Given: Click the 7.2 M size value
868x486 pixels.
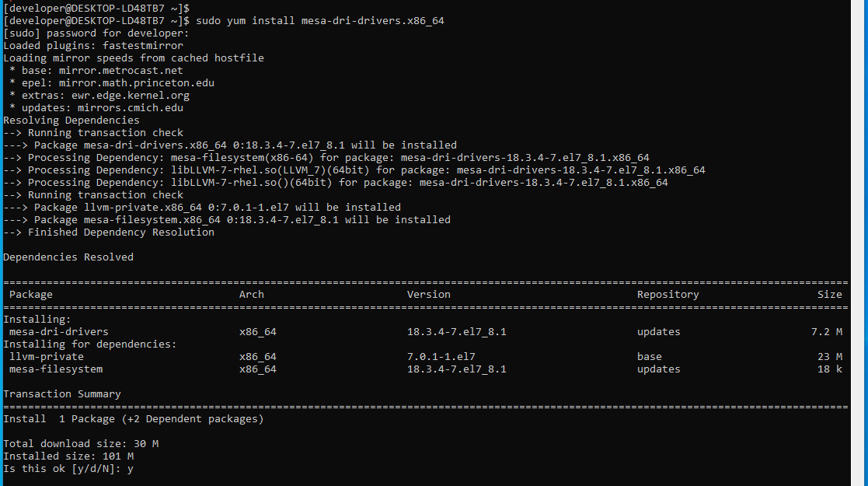Looking at the screenshot, I should click(x=826, y=332).
